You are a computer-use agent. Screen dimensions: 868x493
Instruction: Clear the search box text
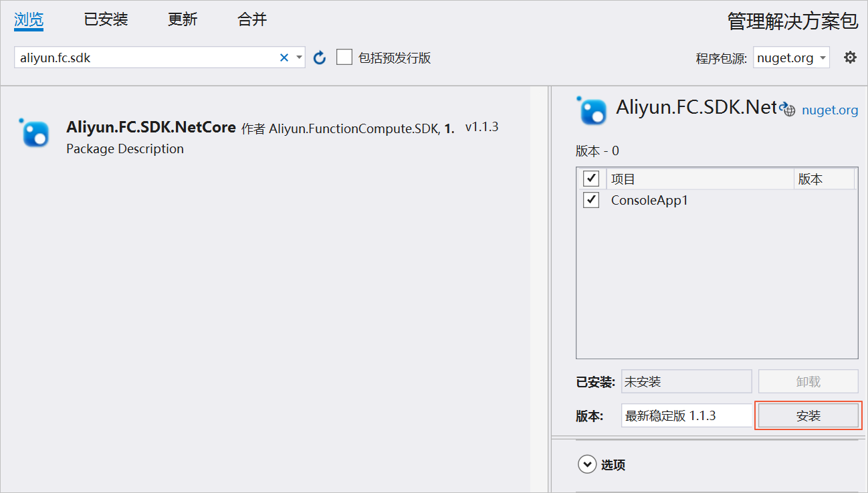coord(284,58)
